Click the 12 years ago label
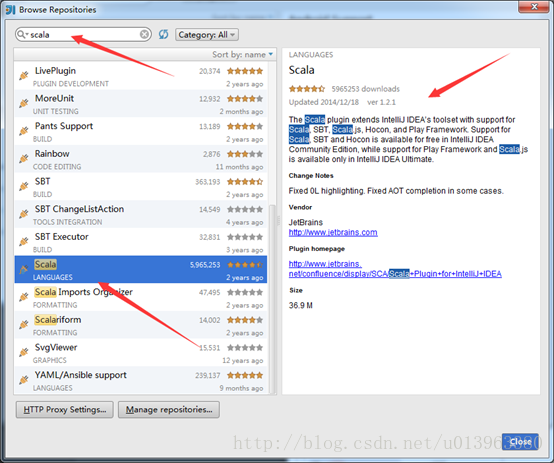This screenshot has width=554, height=463. [242, 361]
